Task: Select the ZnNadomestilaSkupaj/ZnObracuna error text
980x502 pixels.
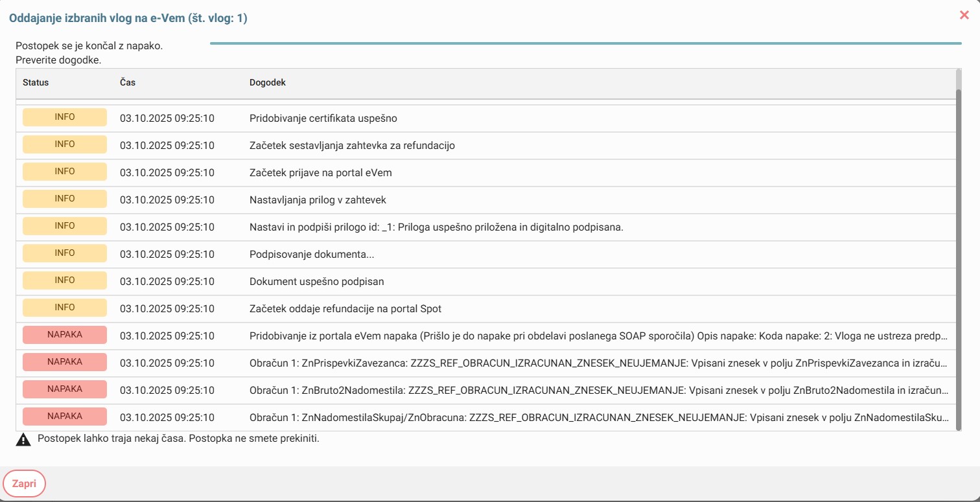Action: pos(598,418)
